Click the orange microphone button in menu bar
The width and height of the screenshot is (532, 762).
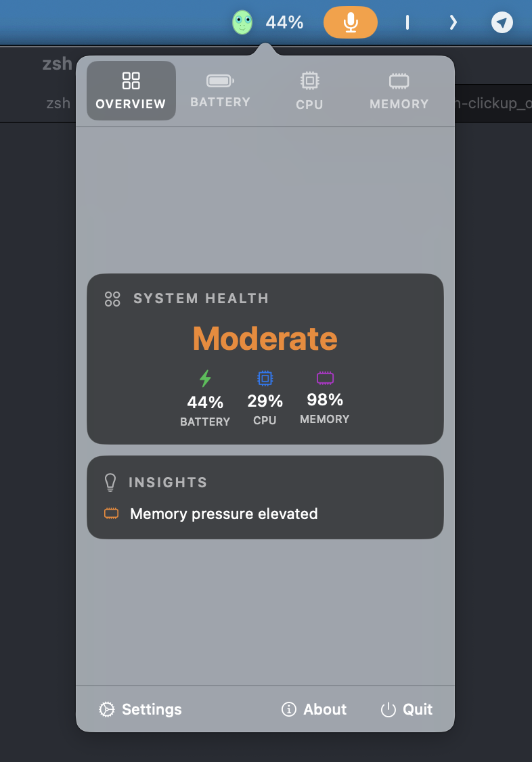click(x=351, y=22)
